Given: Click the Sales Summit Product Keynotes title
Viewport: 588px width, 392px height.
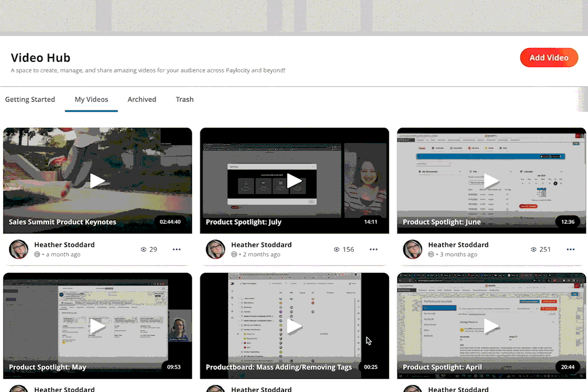Looking at the screenshot, I should (62, 222).
